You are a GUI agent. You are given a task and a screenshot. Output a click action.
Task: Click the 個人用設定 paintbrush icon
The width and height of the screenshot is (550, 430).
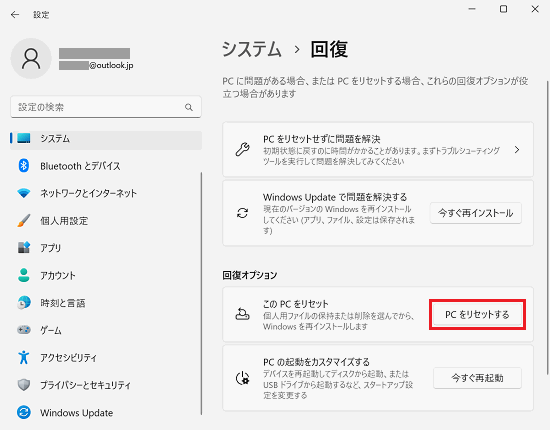pyautogui.click(x=24, y=221)
